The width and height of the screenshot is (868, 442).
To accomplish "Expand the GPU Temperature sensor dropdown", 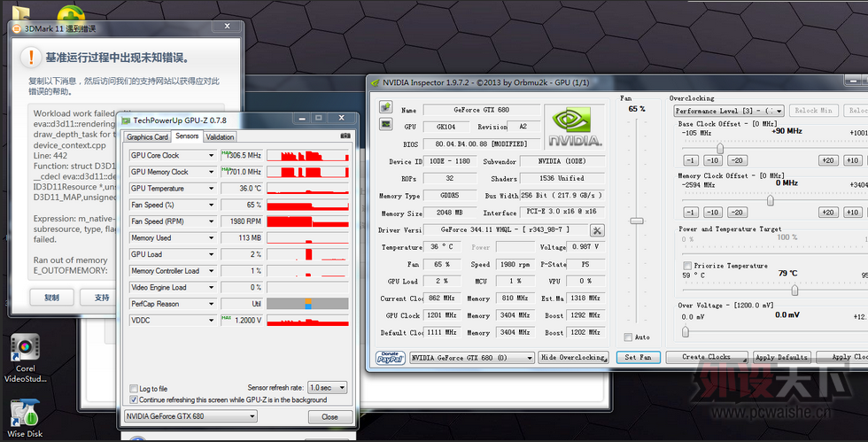I will click(x=211, y=189).
